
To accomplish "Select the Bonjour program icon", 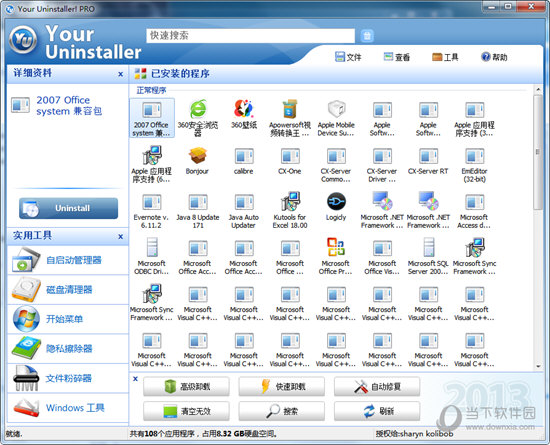I will tap(197, 161).
